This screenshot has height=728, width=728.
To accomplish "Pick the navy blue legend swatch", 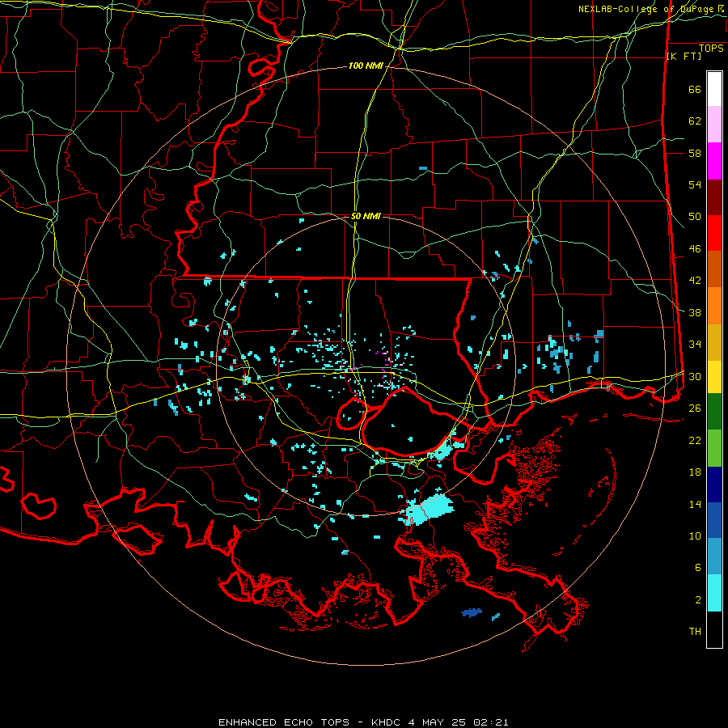I will [714, 485].
